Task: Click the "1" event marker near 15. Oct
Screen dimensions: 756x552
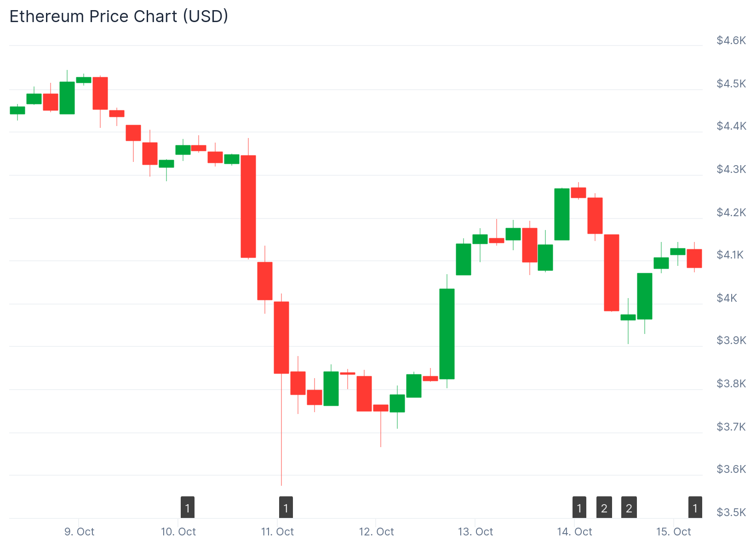Action: (695, 508)
